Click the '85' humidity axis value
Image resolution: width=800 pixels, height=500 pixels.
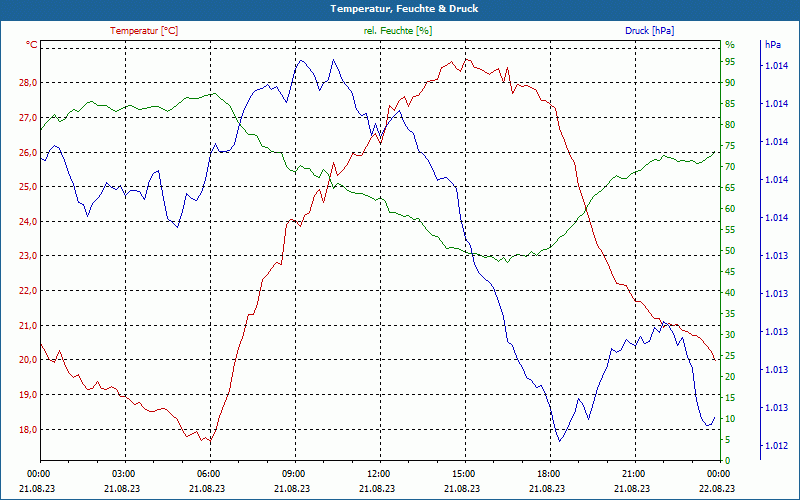pos(730,104)
